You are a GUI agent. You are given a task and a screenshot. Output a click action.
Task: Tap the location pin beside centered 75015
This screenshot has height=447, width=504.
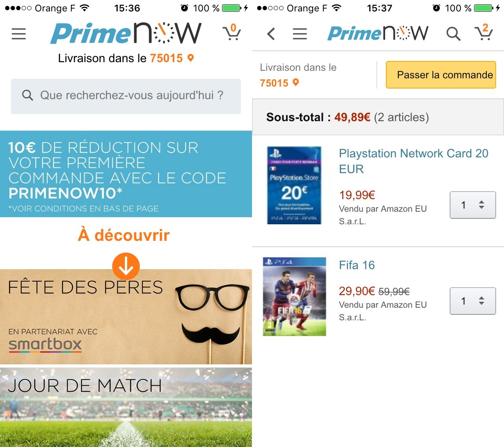coord(191,58)
